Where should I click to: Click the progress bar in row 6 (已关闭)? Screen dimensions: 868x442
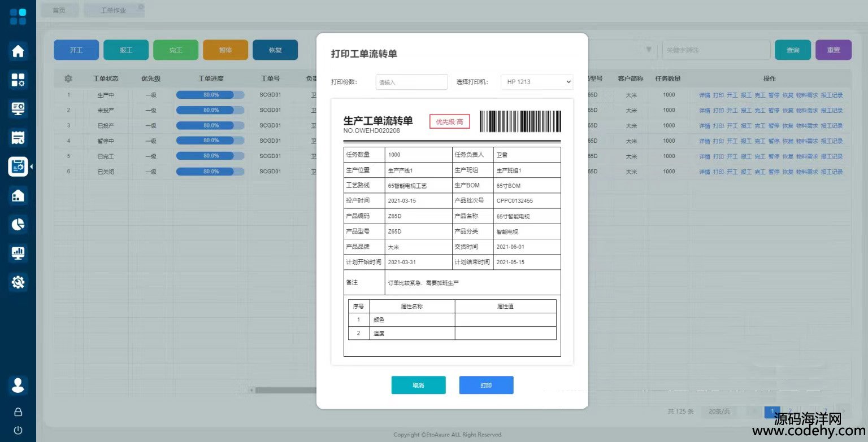210,171
